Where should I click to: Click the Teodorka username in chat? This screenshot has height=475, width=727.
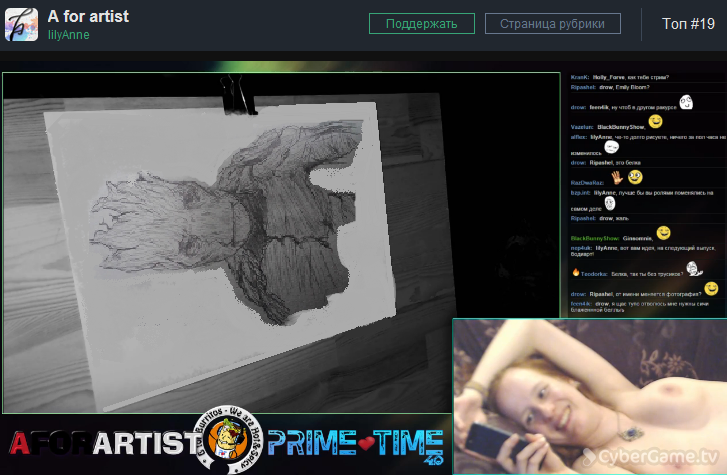click(594, 274)
